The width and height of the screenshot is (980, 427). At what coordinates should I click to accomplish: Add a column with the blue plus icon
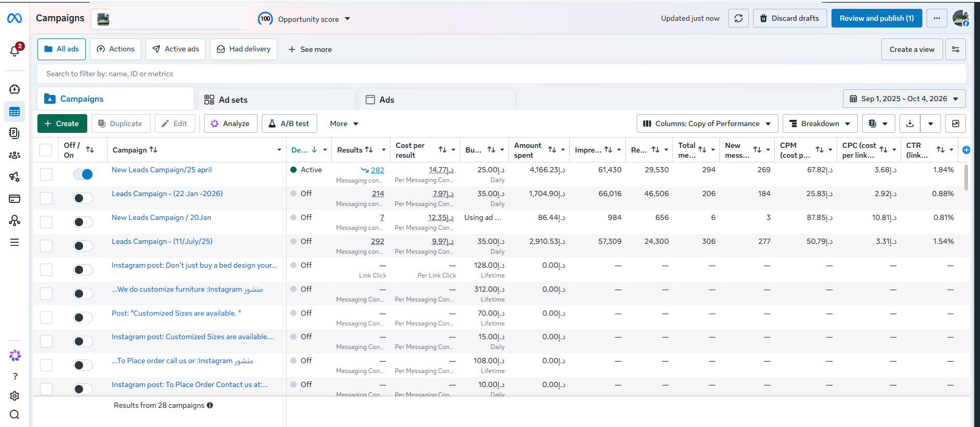tap(966, 150)
